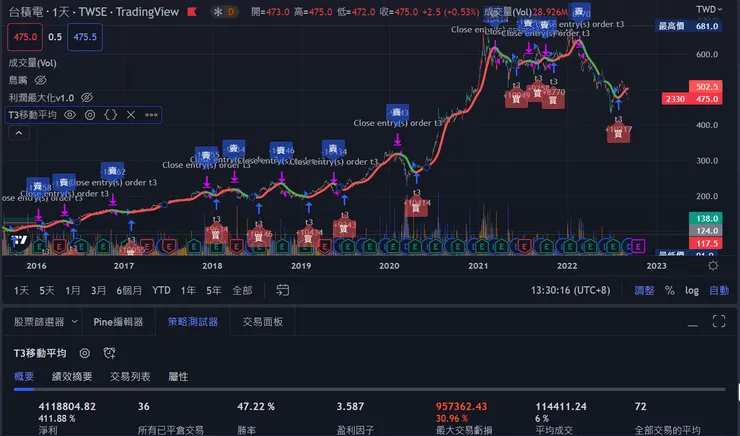Image resolution: width=740 pixels, height=436 pixels.
Task: Select the 交易列表 tab
Action: 130,377
